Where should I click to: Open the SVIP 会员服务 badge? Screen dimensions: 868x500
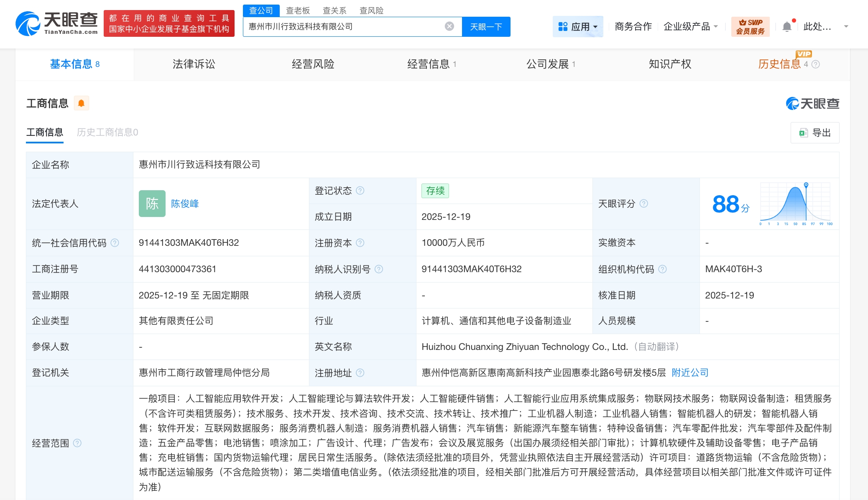point(750,27)
